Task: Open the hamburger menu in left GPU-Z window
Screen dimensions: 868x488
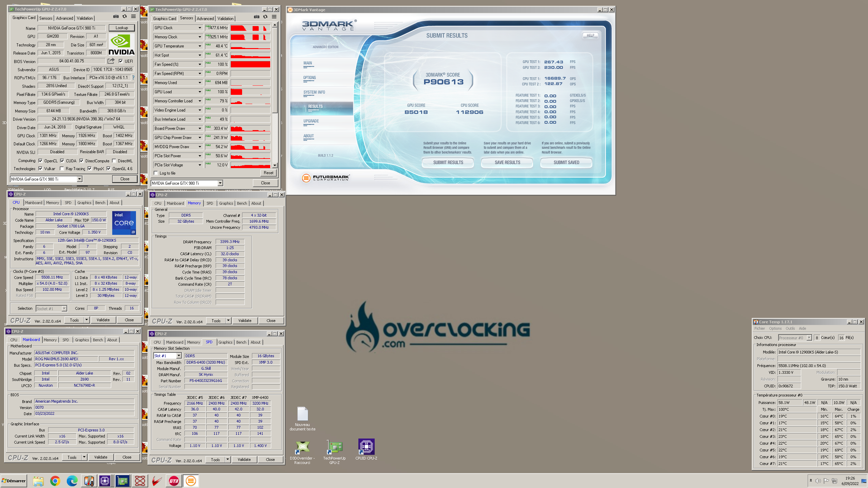Action: coord(134,16)
